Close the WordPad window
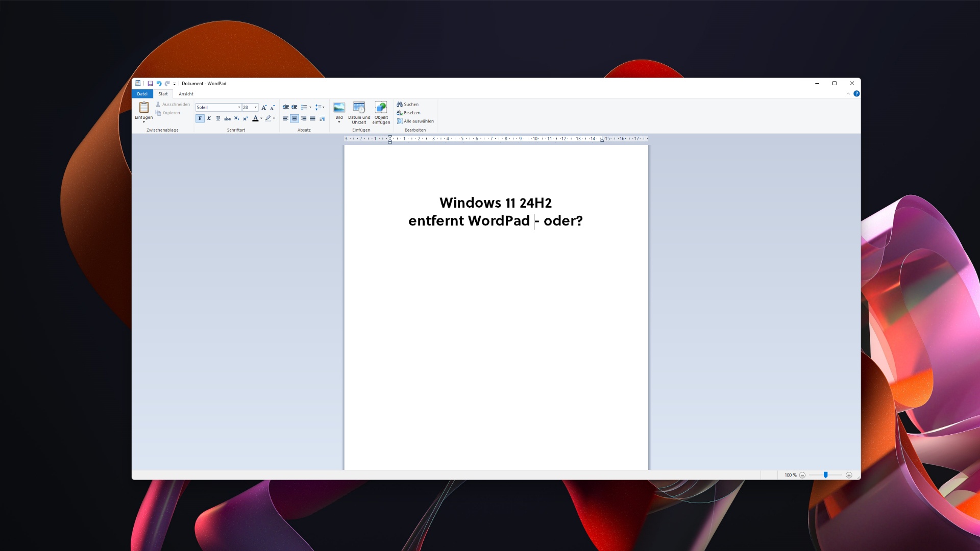 click(x=852, y=83)
